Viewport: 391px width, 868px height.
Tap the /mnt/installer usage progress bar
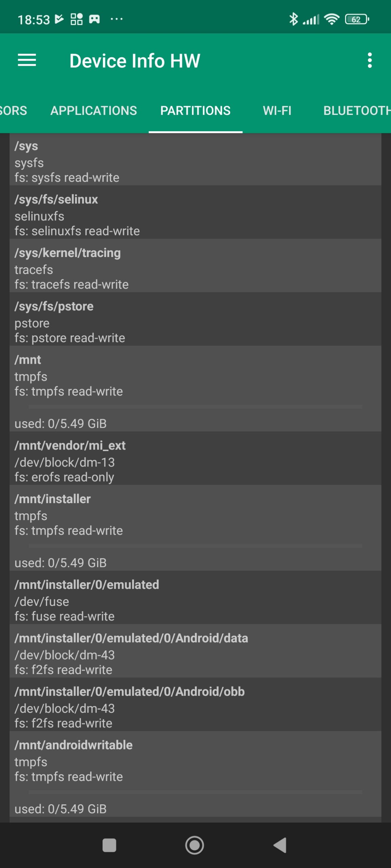pyautogui.click(x=195, y=546)
